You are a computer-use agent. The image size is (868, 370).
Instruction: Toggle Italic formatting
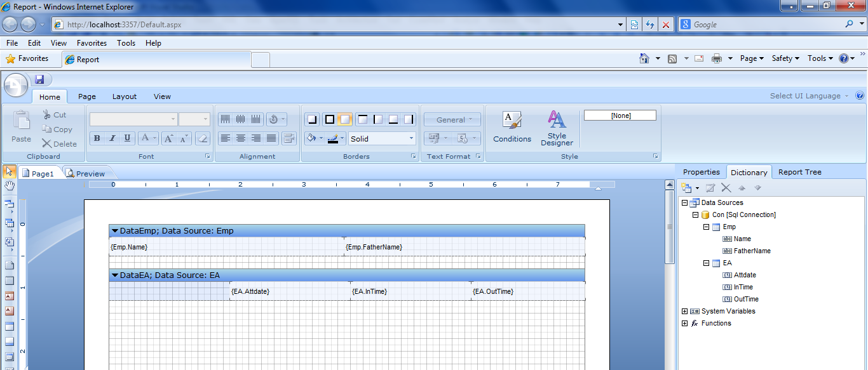(112, 138)
